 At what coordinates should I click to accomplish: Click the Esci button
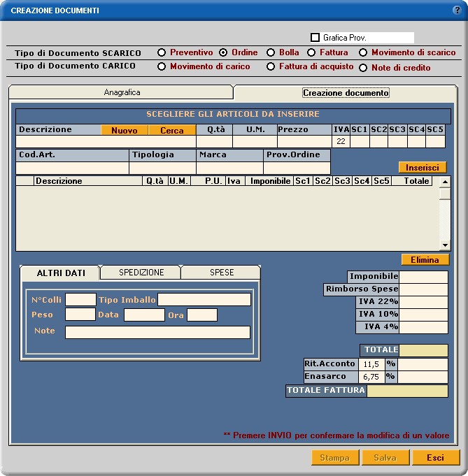436,458
